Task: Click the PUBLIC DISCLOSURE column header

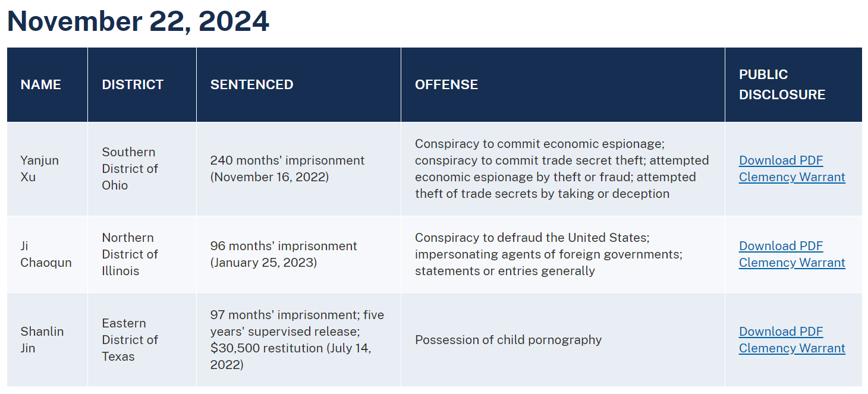Action: point(782,84)
